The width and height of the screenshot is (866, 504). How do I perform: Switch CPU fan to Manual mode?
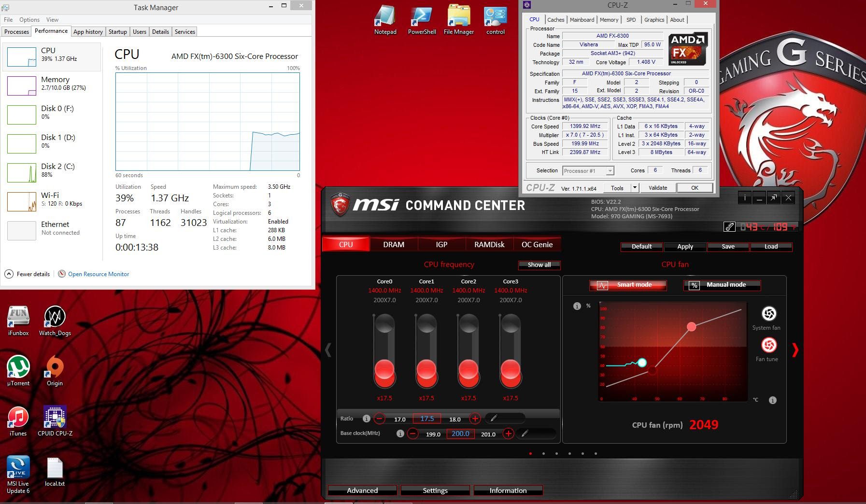pyautogui.click(x=722, y=285)
